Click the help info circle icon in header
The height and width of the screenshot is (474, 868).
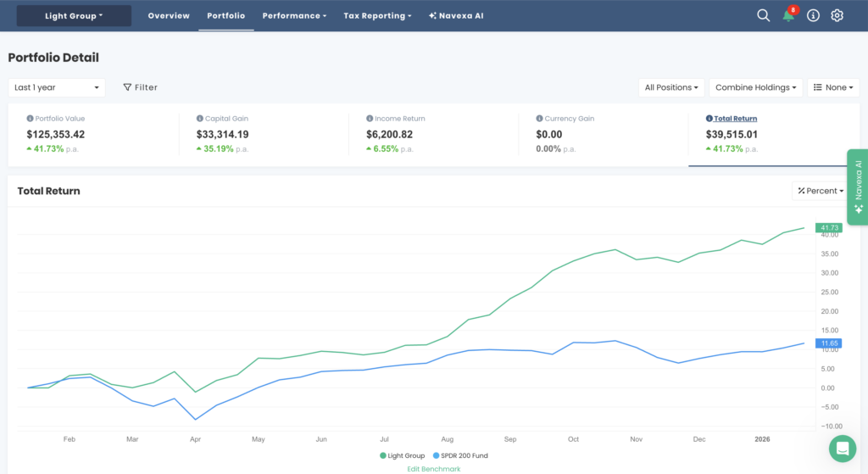pyautogui.click(x=813, y=15)
